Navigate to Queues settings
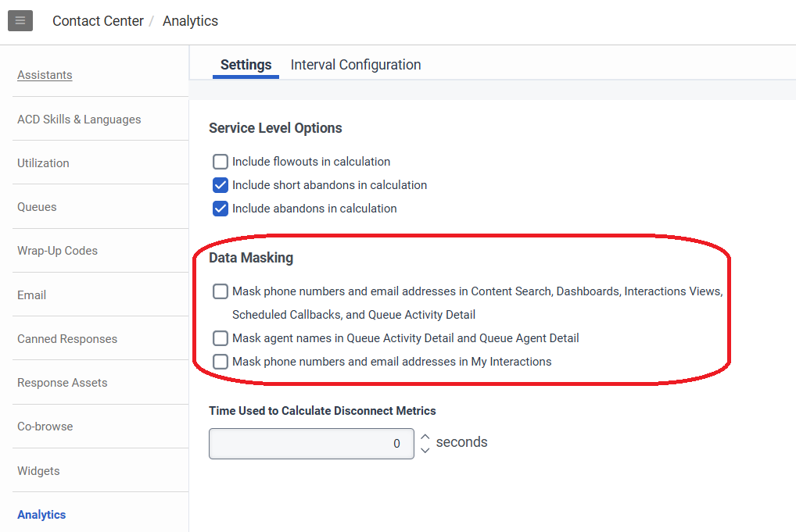The image size is (796, 532). point(37,207)
